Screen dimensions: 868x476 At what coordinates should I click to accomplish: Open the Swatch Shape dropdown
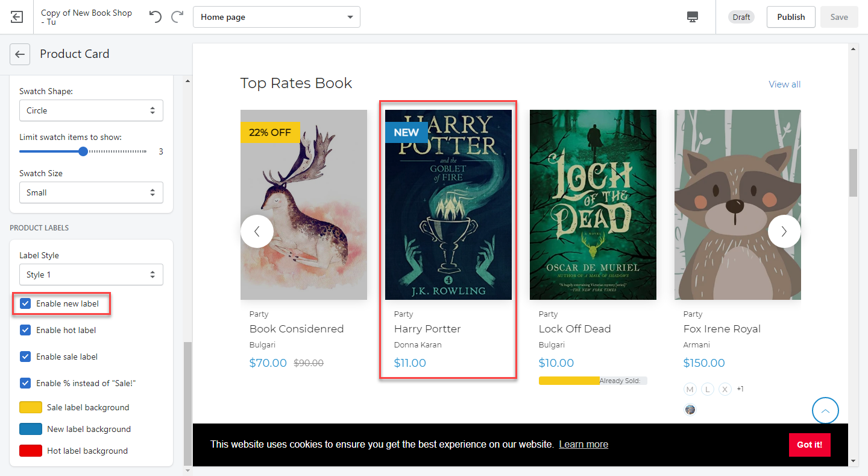coord(91,110)
